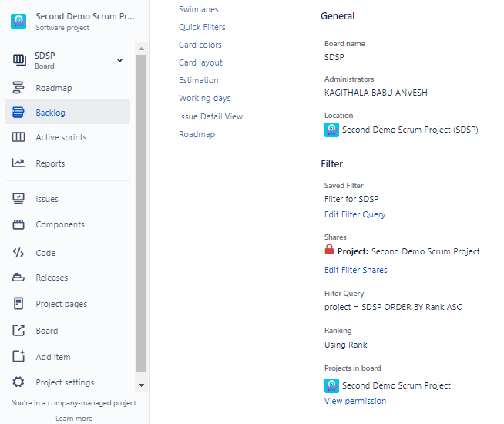Click the SDSP board icon
This screenshot has width=504, height=424.
click(x=19, y=60)
